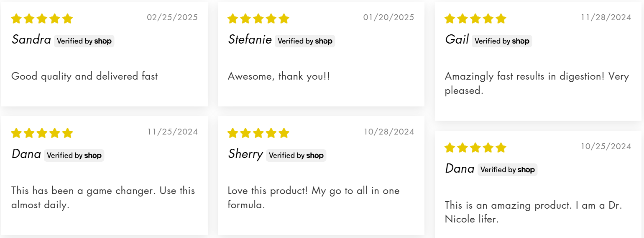Click the fifth star in Stefanie's review
The height and width of the screenshot is (238, 644).
click(x=284, y=19)
